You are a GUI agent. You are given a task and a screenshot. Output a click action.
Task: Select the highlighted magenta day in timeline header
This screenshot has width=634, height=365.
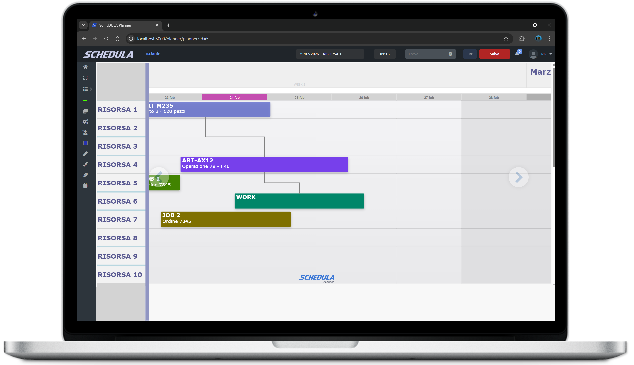pyautogui.click(x=234, y=97)
